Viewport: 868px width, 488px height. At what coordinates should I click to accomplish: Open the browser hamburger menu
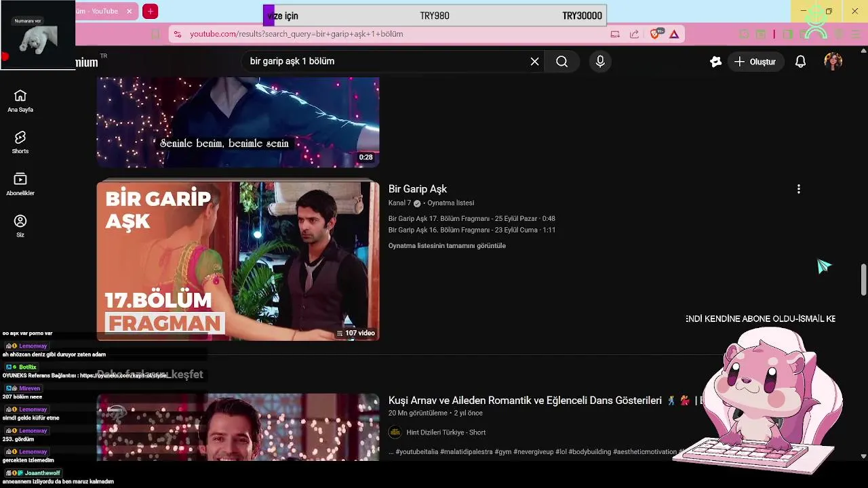pos(856,34)
